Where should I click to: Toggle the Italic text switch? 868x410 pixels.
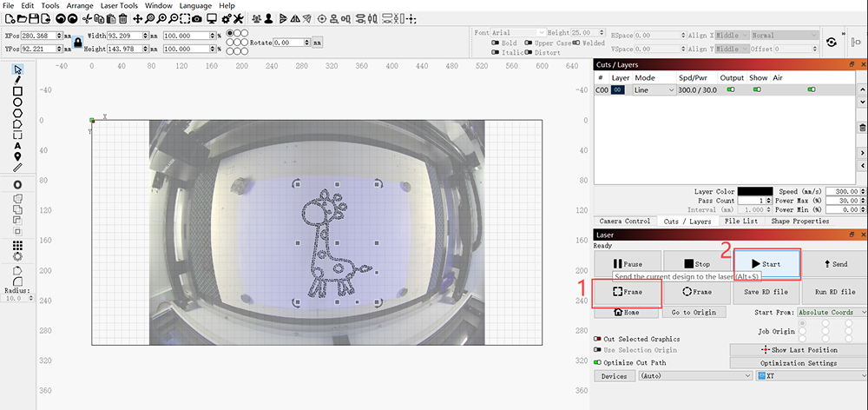click(x=496, y=53)
